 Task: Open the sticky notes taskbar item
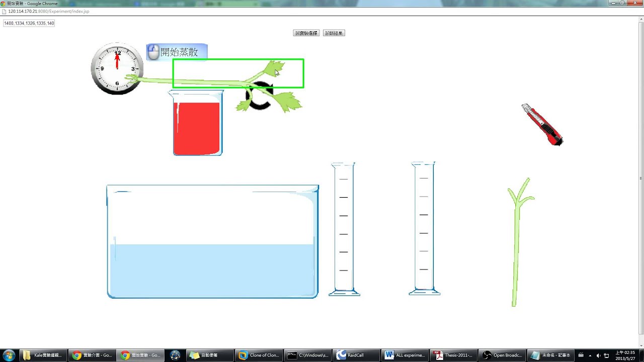[x=209, y=355]
